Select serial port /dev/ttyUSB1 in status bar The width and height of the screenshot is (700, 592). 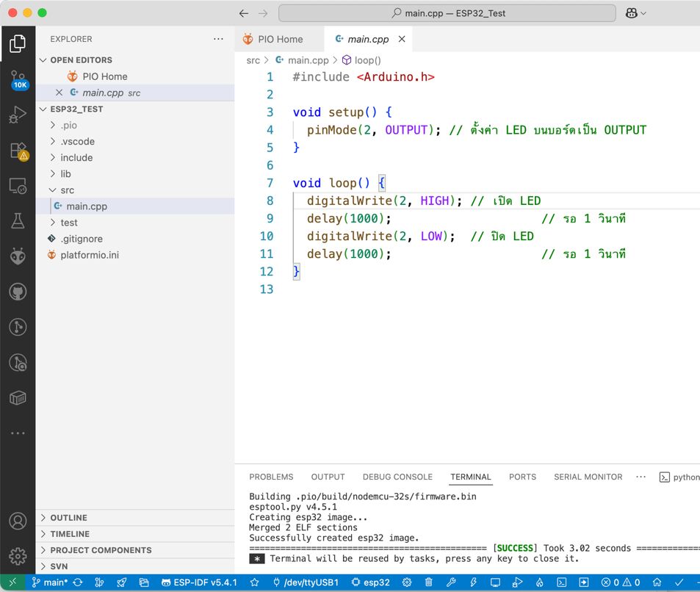point(306,582)
